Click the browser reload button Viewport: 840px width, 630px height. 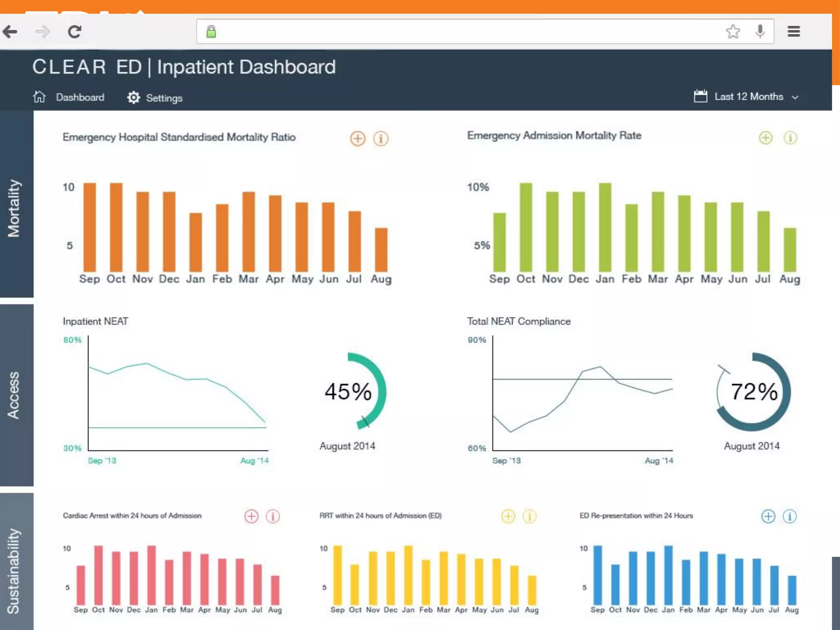point(75,32)
